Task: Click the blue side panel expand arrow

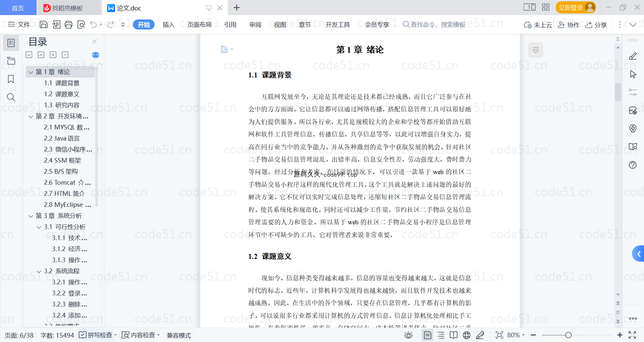Action: point(638,254)
